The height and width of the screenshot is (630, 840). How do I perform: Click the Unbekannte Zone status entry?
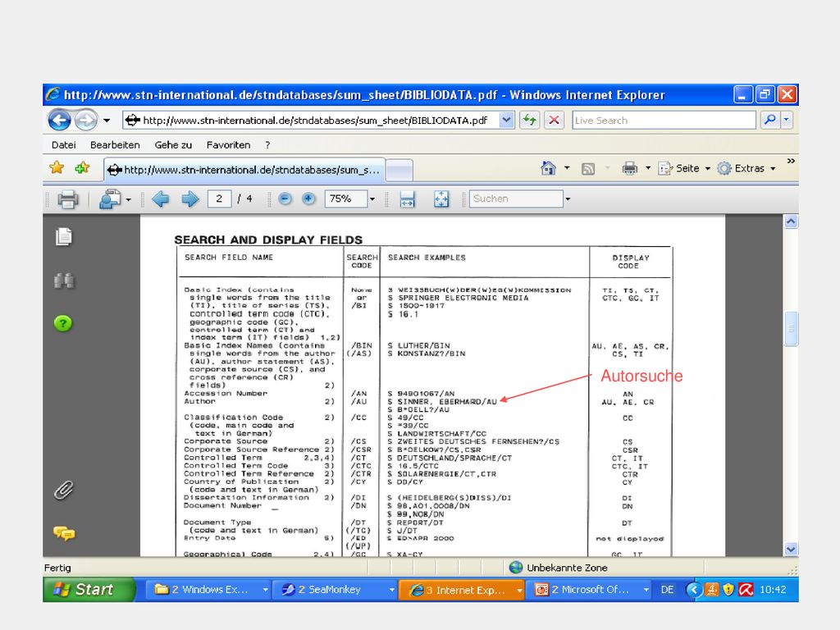558,568
